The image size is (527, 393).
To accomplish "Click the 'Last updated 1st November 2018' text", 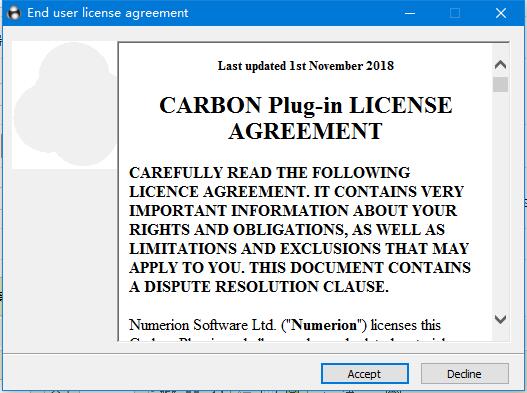I will (306, 66).
